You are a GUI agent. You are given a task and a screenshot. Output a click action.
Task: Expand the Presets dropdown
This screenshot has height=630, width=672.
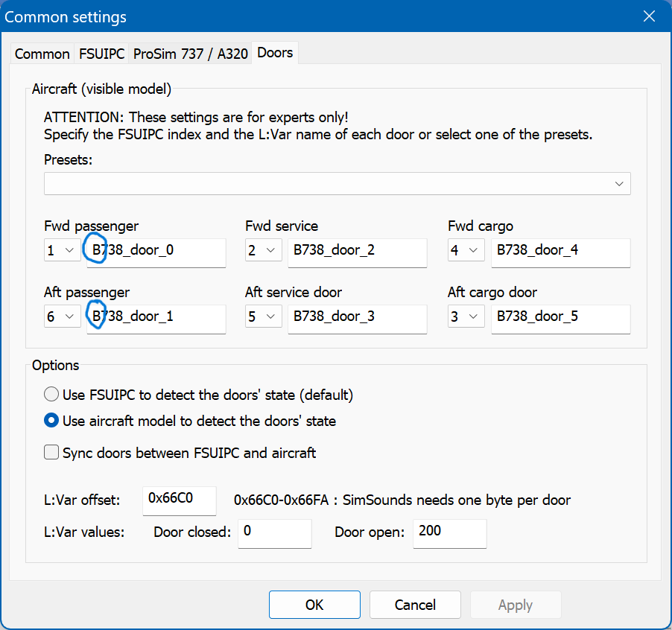tap(337, 184)
